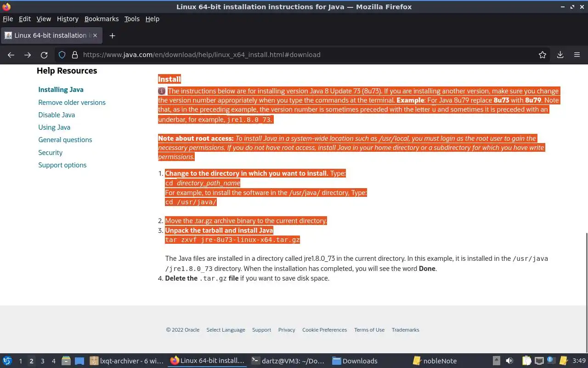Viewport: 588px width, 368px height.
Task: Open the Installing Java help link
Action: [61, 90]
